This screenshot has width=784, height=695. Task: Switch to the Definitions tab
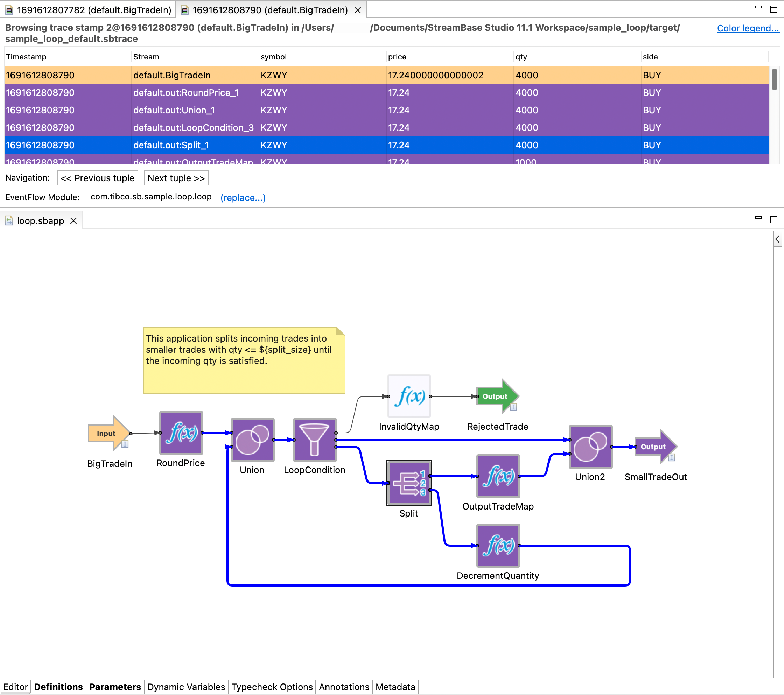click(x=58, y=687)
